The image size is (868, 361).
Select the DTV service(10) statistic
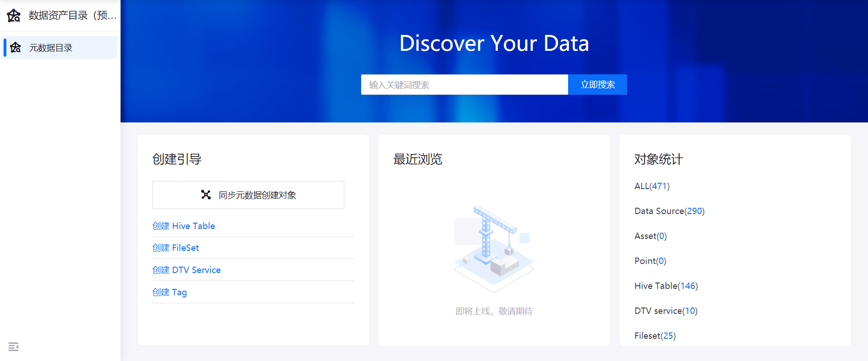coord(666,311)
